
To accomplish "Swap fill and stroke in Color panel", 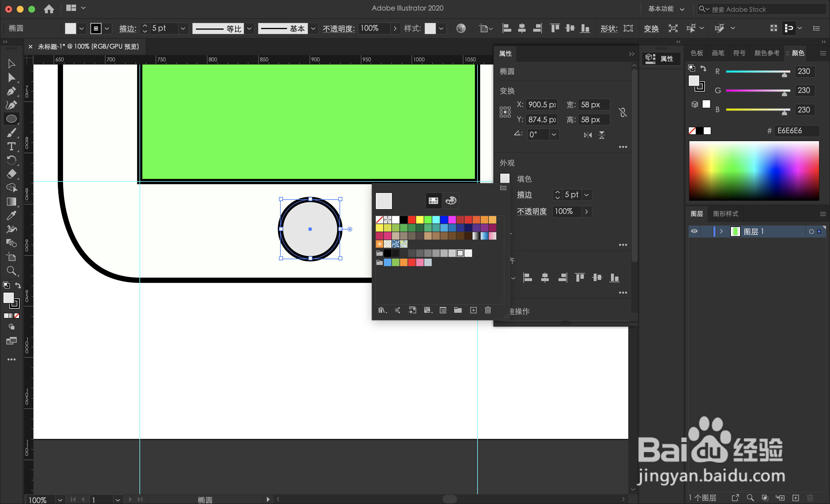I will (x=703, y=68).
